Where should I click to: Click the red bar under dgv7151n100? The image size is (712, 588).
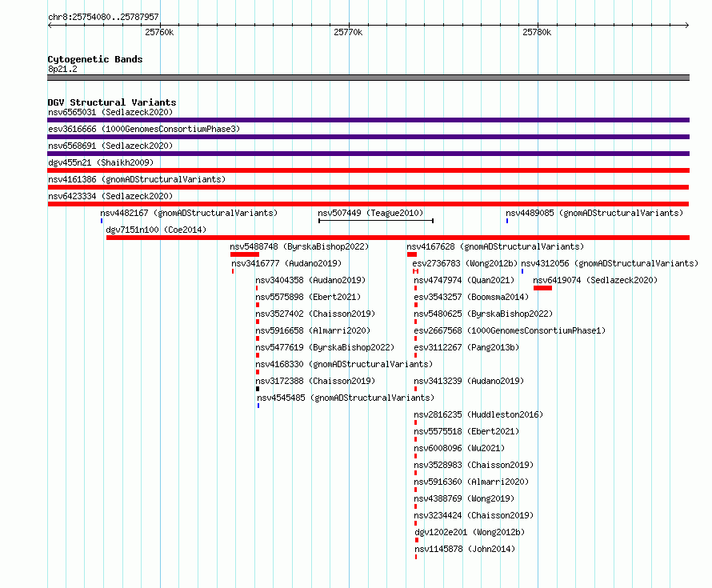point(398,238)
